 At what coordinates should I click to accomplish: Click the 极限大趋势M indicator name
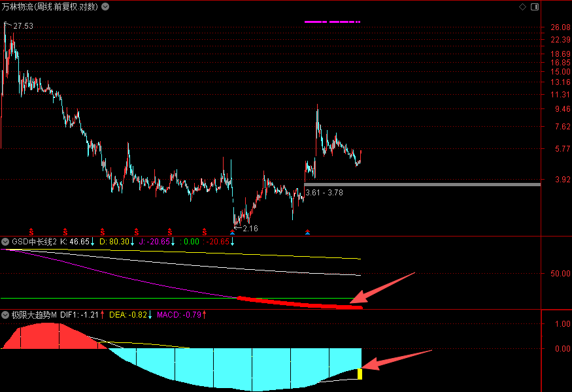coord(34,315)
